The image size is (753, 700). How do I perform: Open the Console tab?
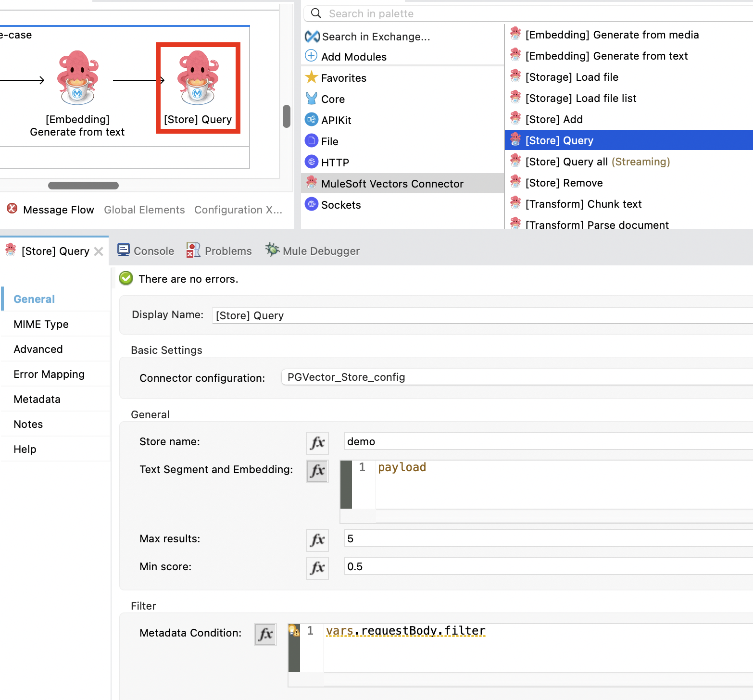pyautogui.click(x=146, y=250)
